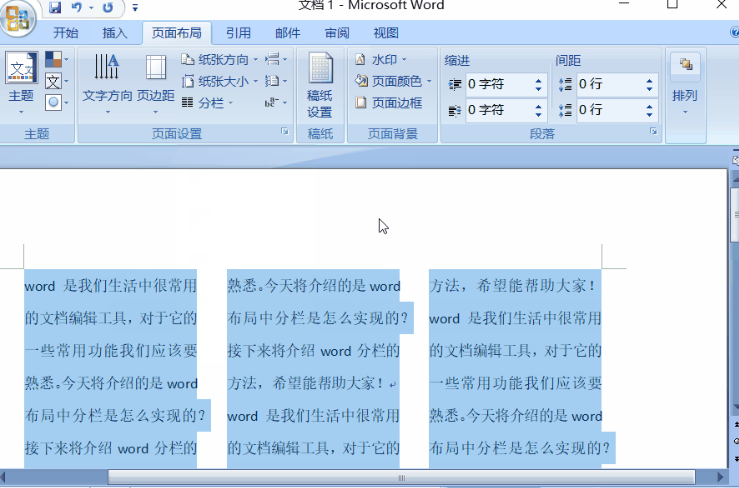Redo the last action
Image resolution: width=739 pixels, height=488 pixels.
pos(108,8)
